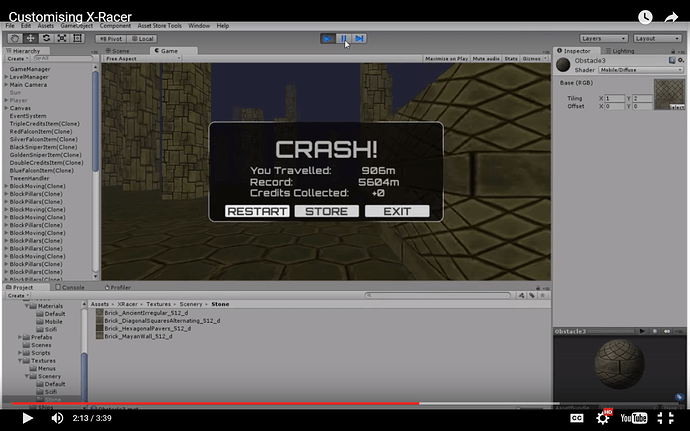Open the Assets menu
The image size is (690, 431).
tap(45, 26)
